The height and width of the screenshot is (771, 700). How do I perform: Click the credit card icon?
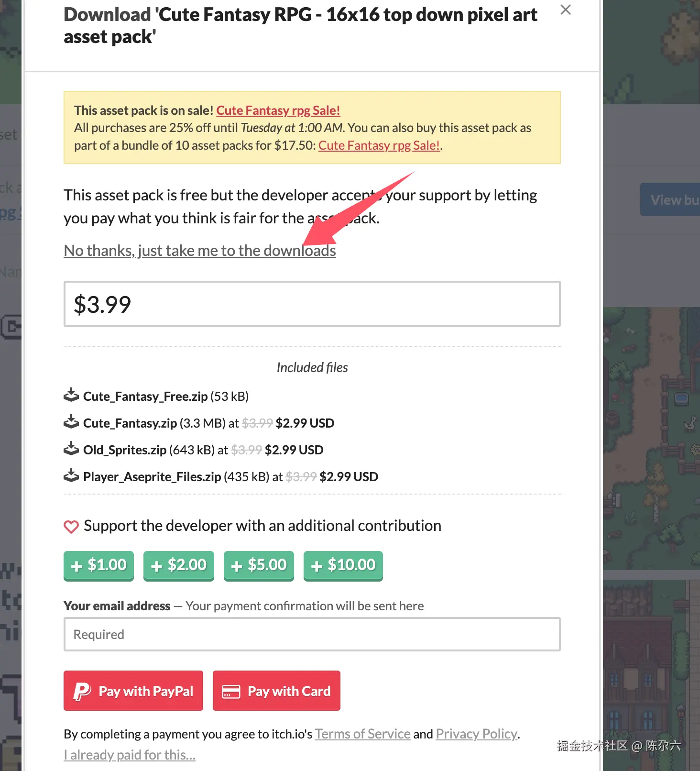pos(231,692)
